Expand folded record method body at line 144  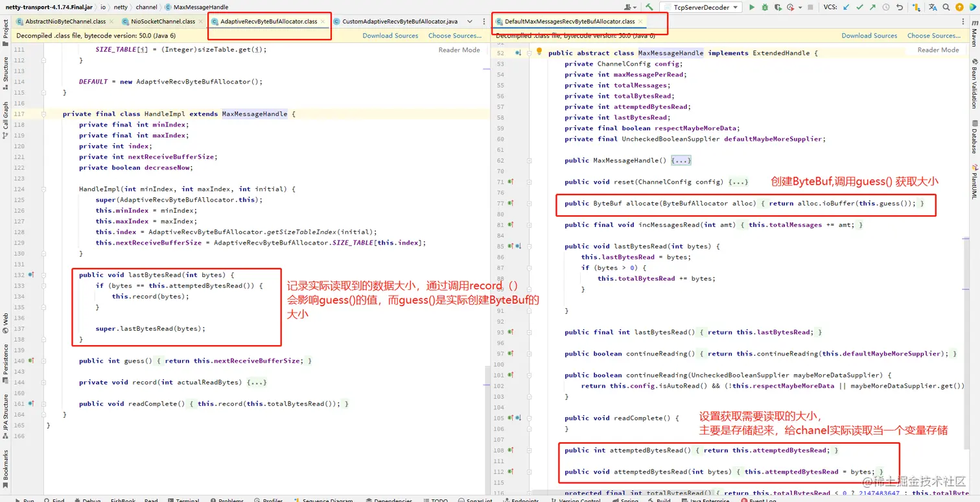[x=257, y=382]
